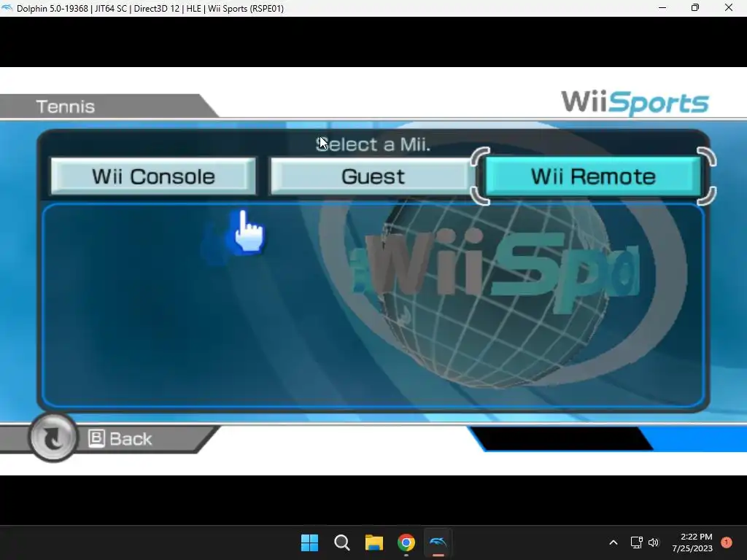Select the Wii Console tab
Image resolution: width=747 pixels, height=560 pixels.
[x=153, y=176]
